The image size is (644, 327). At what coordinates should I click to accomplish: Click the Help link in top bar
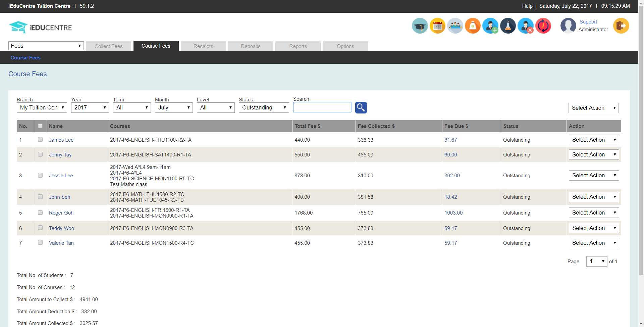click(527, 6)
